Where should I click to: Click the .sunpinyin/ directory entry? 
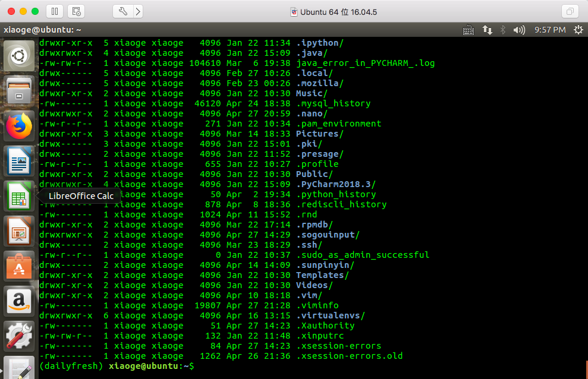pyautogui.click(x=325, y=266)
